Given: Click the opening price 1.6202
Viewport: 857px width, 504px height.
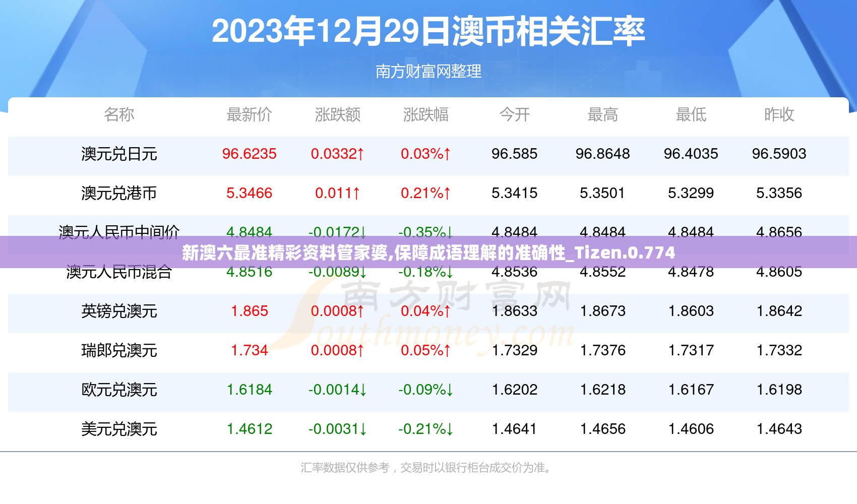Looking at the screenshot, I should point(515,390).
